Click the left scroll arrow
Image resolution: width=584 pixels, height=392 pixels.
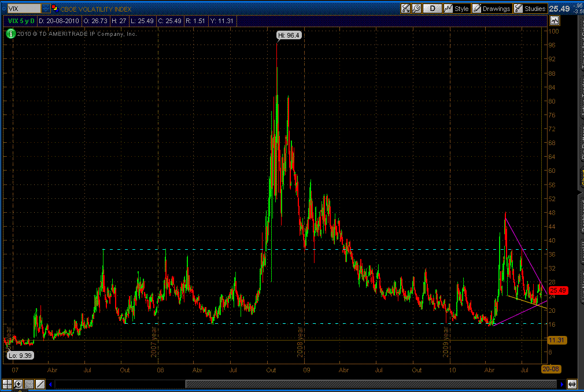(50, 384)
